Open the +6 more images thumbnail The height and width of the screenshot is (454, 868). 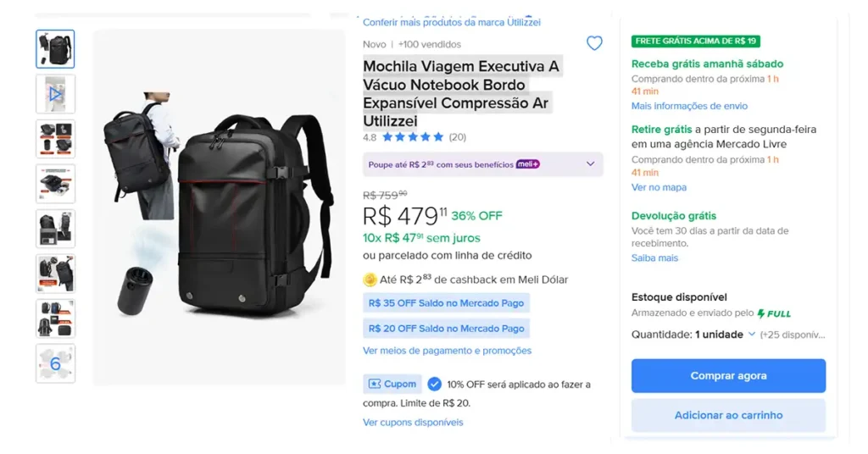pyautogui.click(x=55, y=363)
